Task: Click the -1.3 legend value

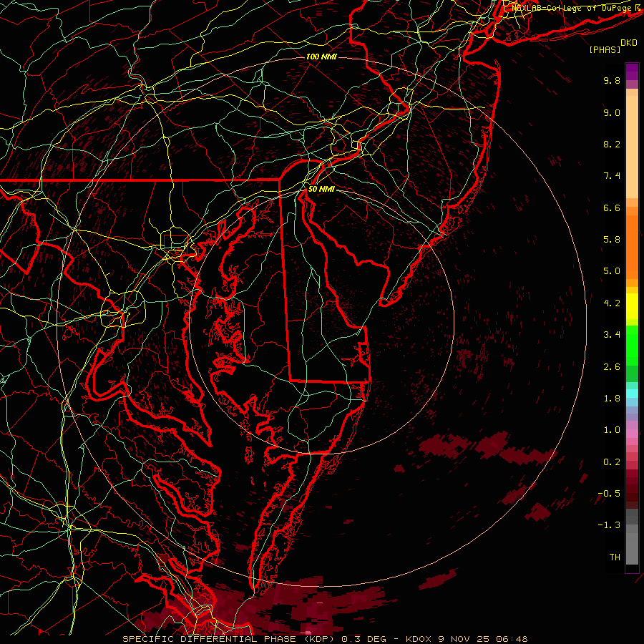Action: click(609, 525)
